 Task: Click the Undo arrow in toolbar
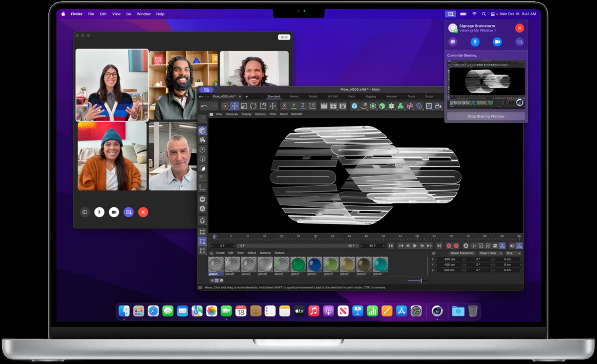coord(204,106)
